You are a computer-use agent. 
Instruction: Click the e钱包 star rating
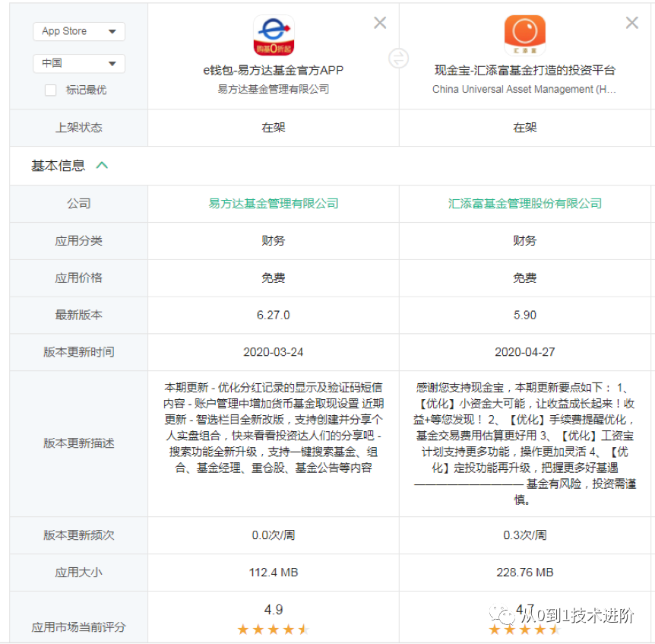[274, 629]
